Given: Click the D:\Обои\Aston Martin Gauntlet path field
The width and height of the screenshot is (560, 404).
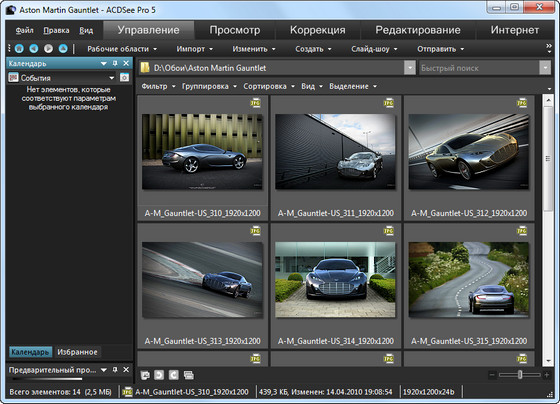Looking at the screenshot, I should click(x=272, y=68).
